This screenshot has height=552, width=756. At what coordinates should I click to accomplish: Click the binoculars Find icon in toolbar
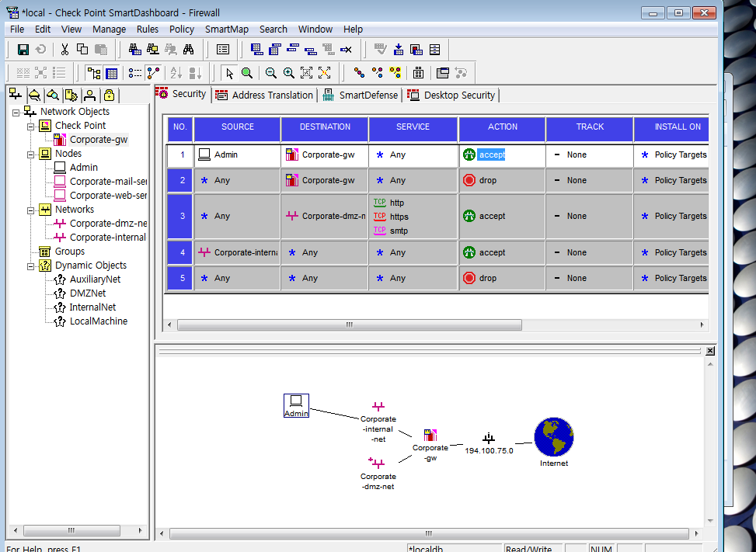click(x=189, y=50)
